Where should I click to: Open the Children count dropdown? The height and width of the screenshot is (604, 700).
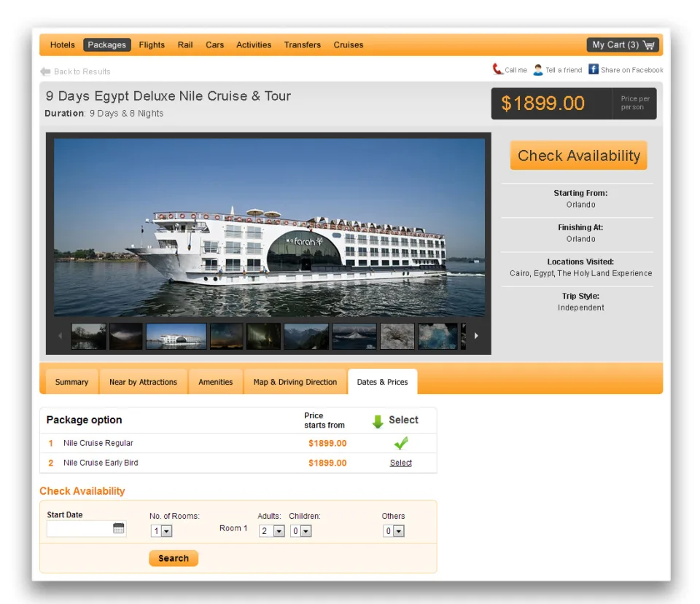[x=300, y=531]
